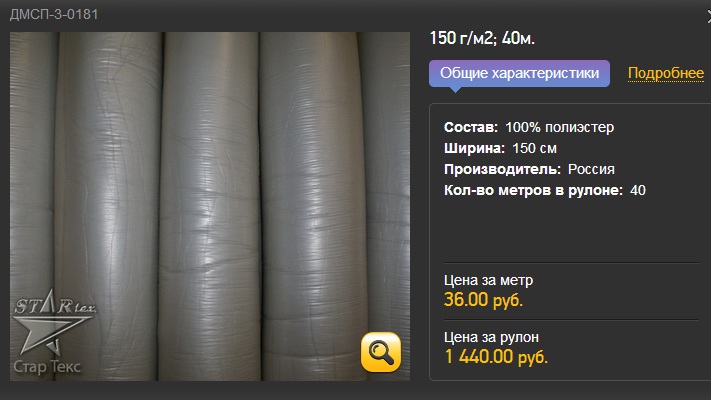Click the Цена за метр label
This screenshot has width=711, height=400.
488,280
